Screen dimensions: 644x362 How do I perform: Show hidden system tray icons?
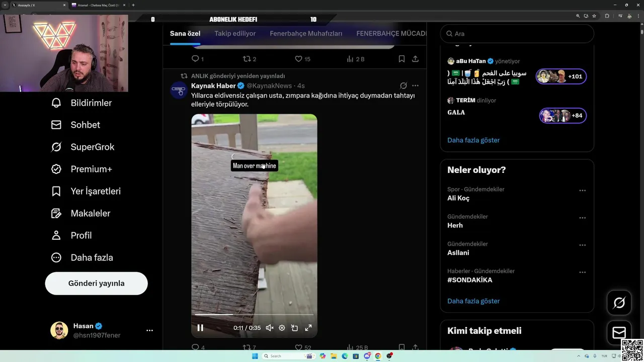pyautogui.click(x=580, y=356)
